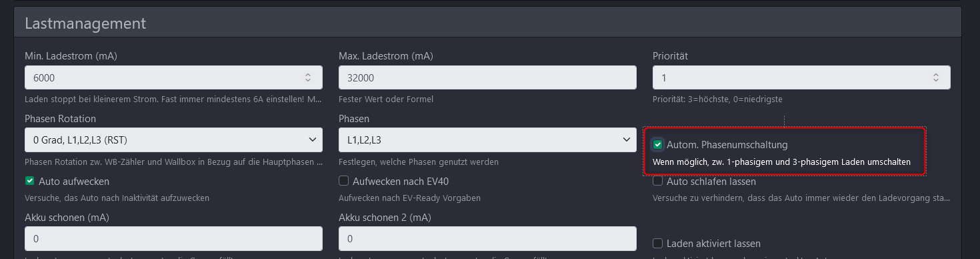Open the '0 Grad, L1,L2,L3 (RST)' dropdown

173,140
